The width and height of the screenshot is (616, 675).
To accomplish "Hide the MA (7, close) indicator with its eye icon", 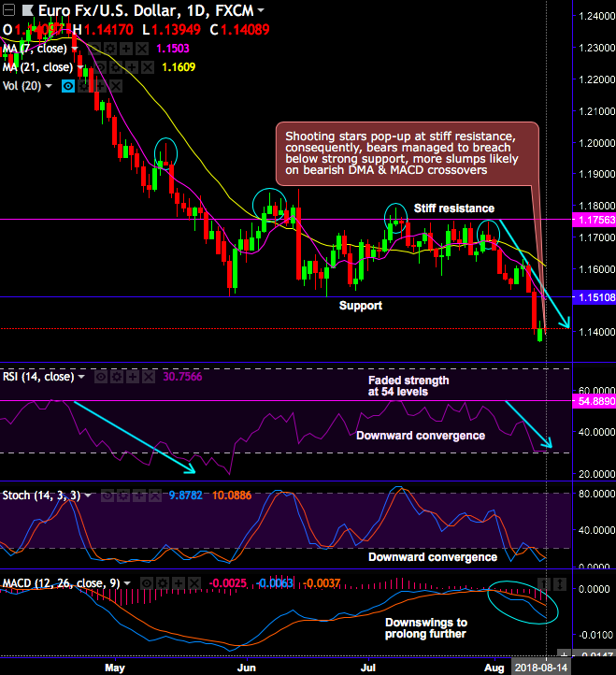I will click(94, 49).
